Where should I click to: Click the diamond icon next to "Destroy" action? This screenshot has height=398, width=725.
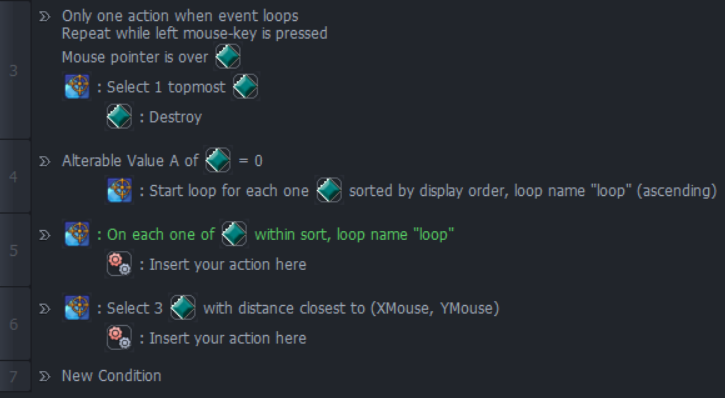[x=119, y=116]
